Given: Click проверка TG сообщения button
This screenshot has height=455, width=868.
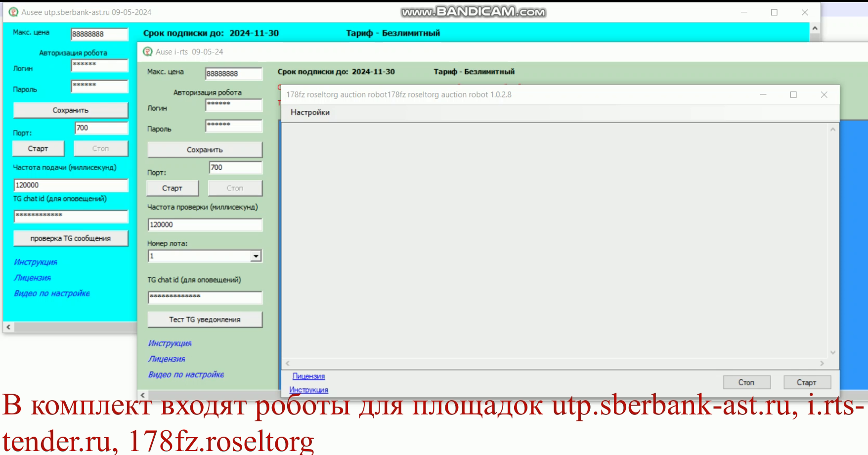Looking at the screenshot, I should [70, 238].
